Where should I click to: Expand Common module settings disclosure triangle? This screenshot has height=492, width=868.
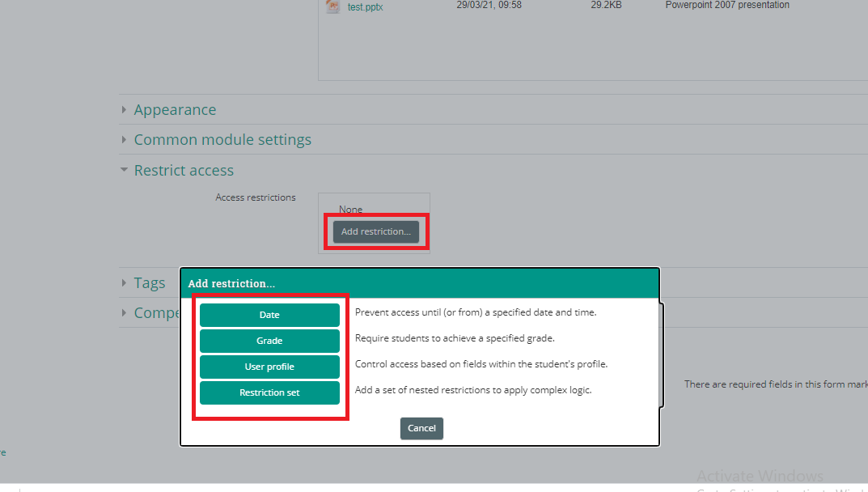124,140
